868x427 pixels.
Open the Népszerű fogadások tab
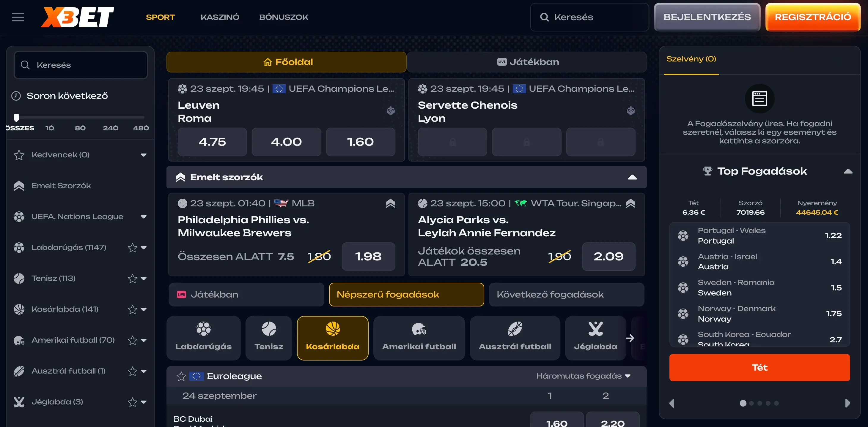click(x=406, y=295)
